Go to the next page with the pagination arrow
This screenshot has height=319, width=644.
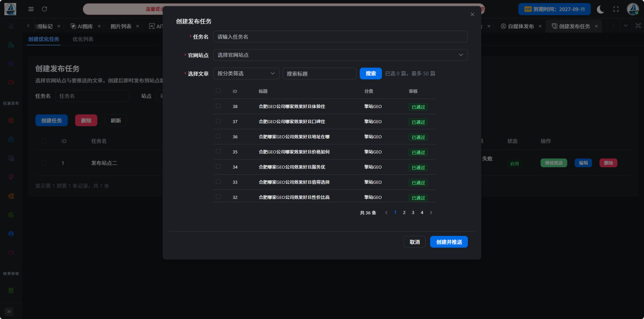point(431,213)
